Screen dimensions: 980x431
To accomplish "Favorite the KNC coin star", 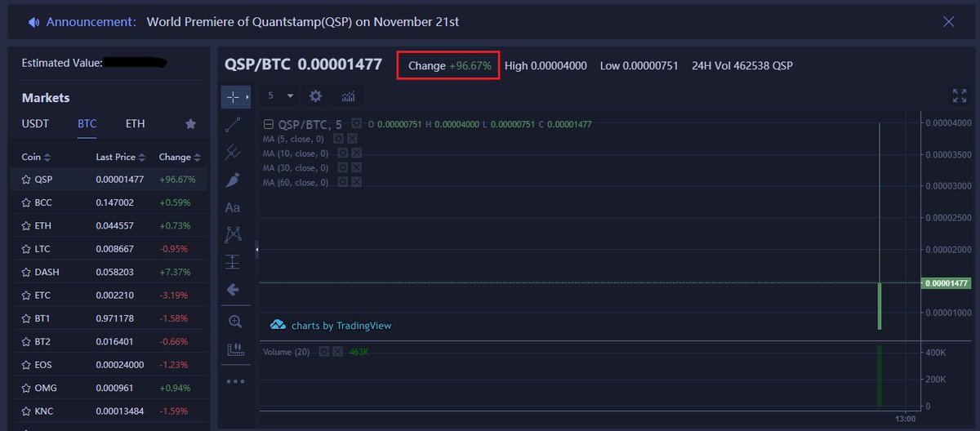I will pos(26,411).
